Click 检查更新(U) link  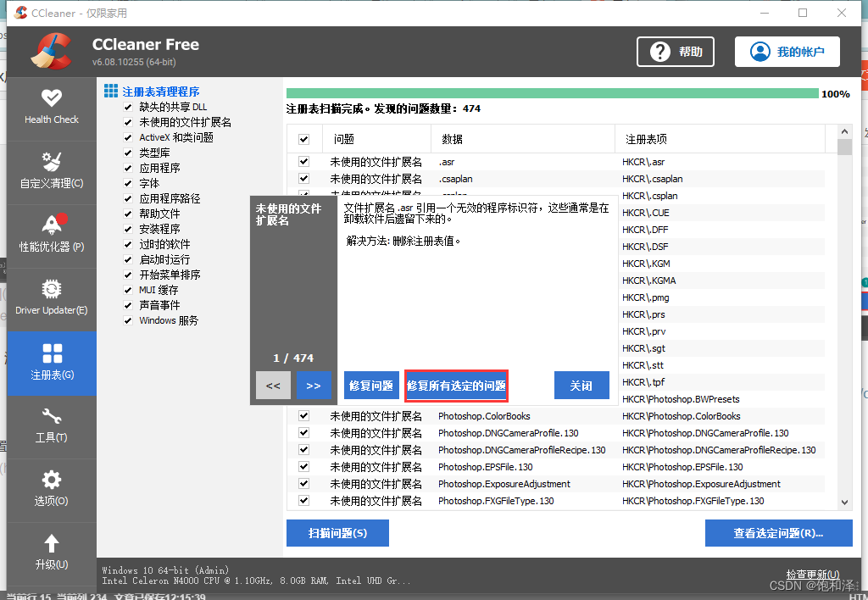[812, 575]
